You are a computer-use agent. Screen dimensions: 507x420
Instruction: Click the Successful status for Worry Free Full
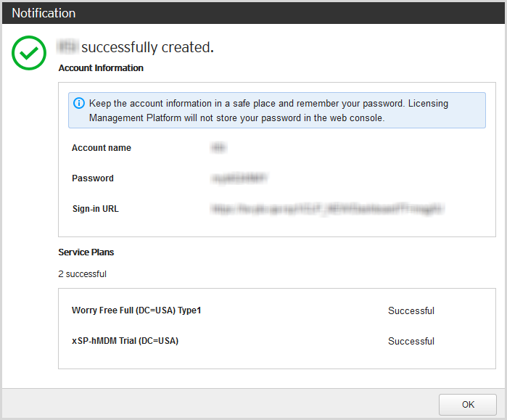click(x=411, y=310)
